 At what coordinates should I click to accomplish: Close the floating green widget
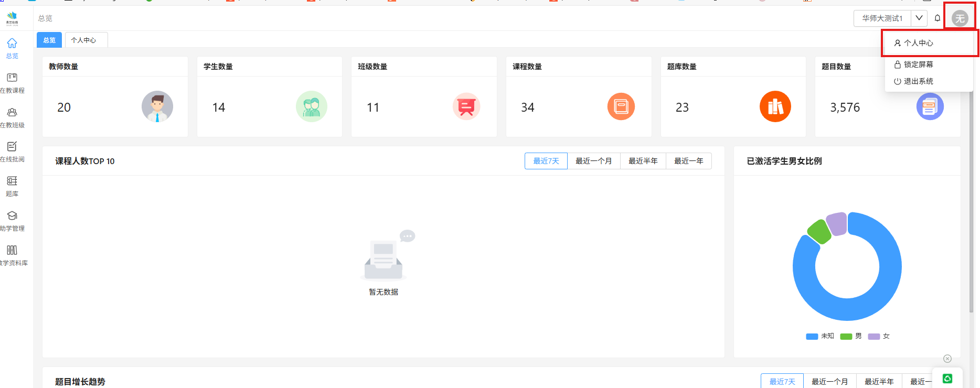pyautogui.click(x=947, y=359)
